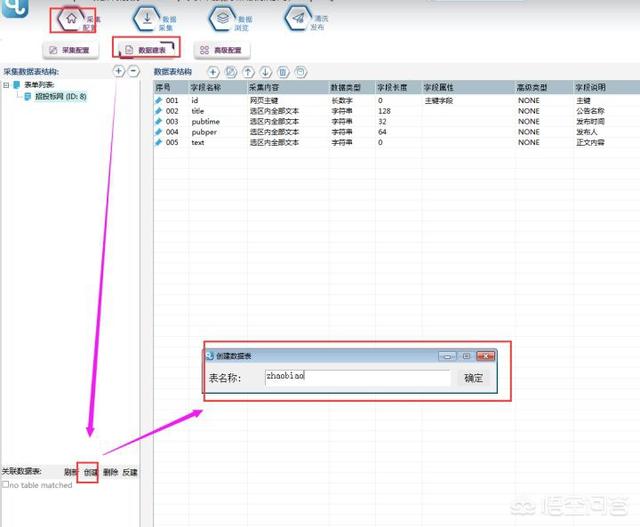Switch to the 高级配置 tab button
Screen dimensions: 640x527
click(222, 50)
